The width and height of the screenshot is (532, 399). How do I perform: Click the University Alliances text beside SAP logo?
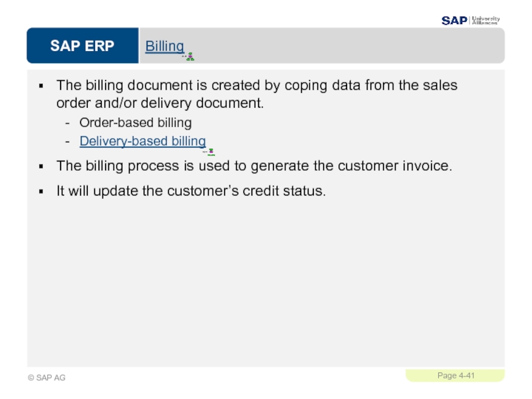[x=486, y=21]
